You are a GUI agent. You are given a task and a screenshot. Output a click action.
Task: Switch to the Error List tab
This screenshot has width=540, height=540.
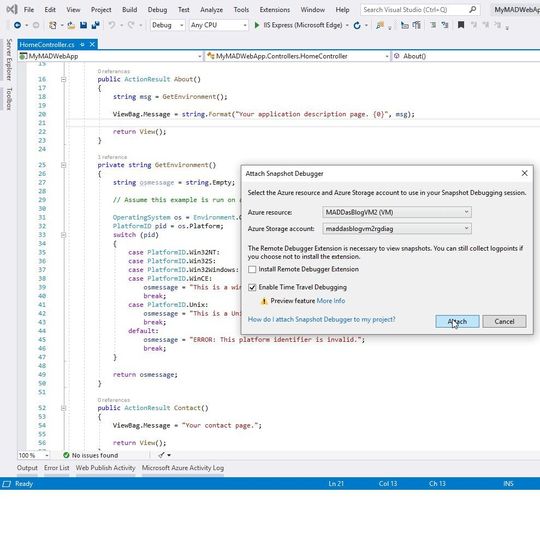click(x=56, y=468)
